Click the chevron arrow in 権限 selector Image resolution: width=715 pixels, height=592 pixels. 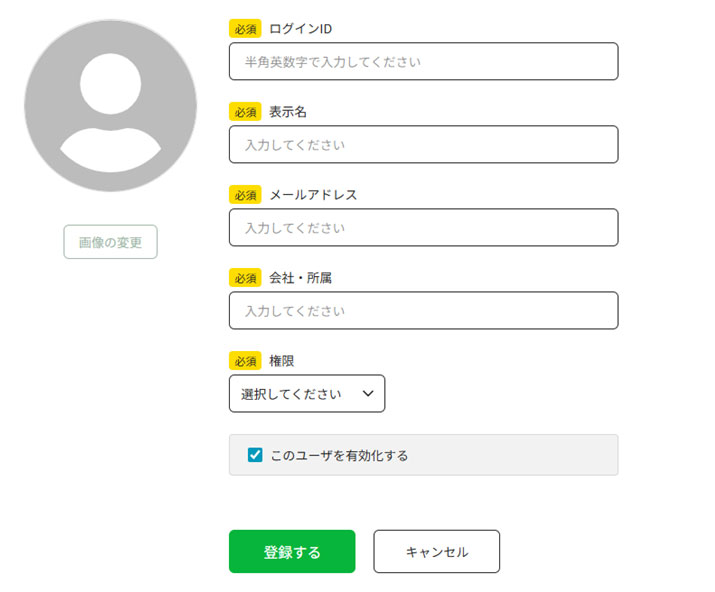point(368,393)
